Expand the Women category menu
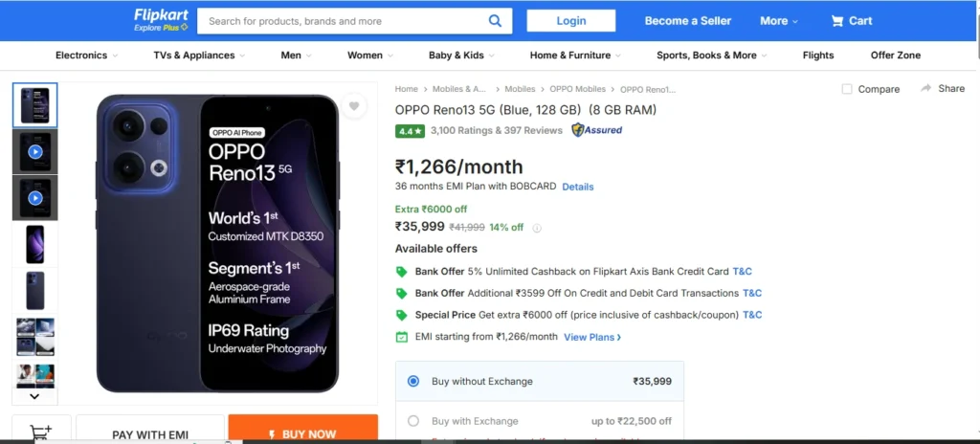Screen dimensions: 980x444 click(370, 55)
